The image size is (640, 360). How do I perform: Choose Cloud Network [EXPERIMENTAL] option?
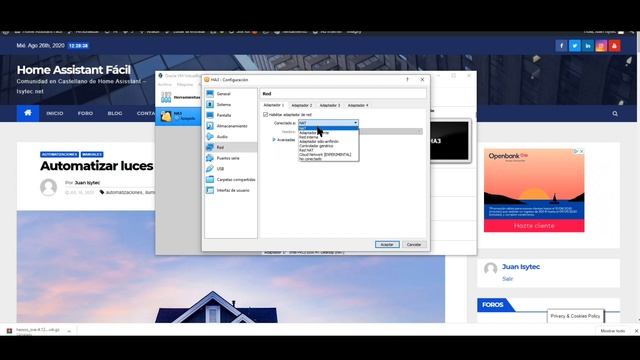click(329, 154)
